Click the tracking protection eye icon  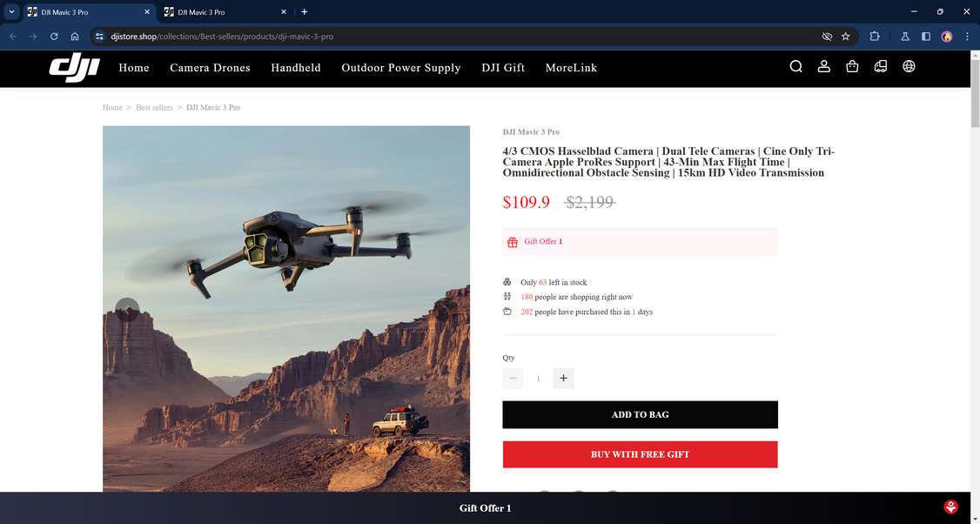click(x=827, y=37)
